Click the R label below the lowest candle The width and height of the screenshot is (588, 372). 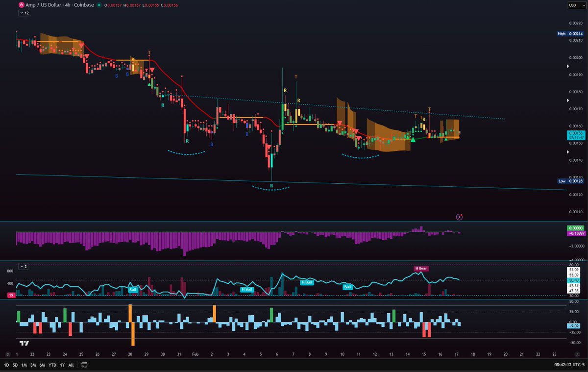pyautogui.click(x=271, y=185)
